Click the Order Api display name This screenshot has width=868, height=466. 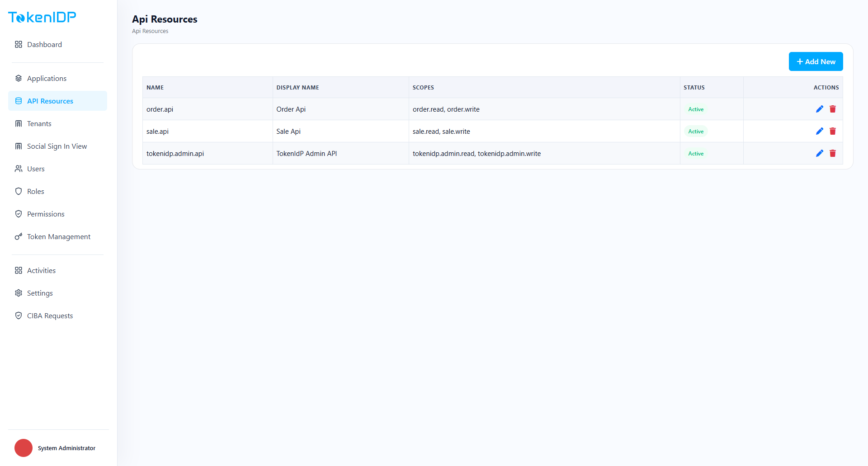click(x=291, y=109)
